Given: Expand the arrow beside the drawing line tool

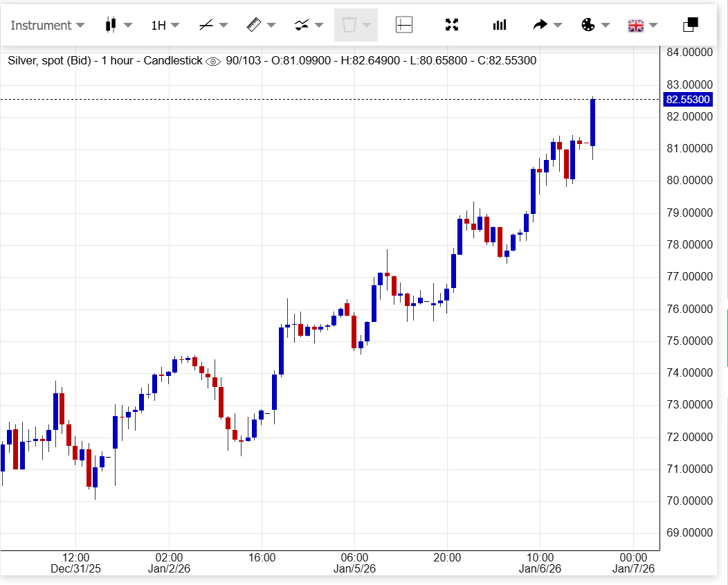Looking at the screenshot, I should (x=224, y=26).
